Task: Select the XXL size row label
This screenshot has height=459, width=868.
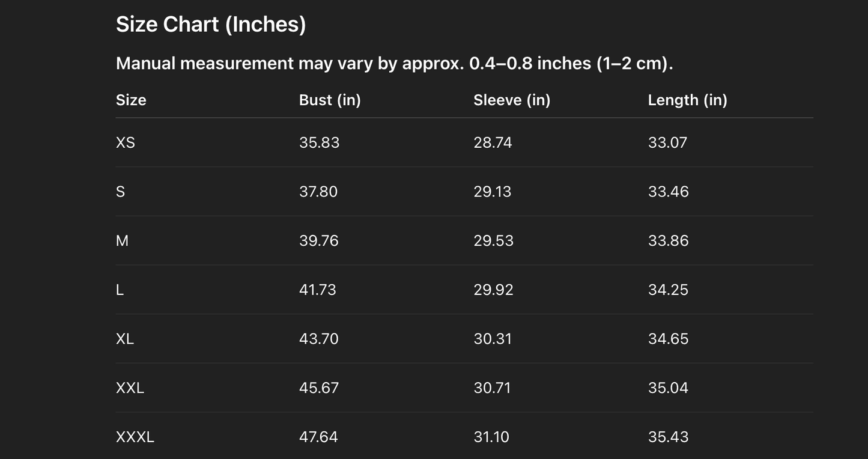Action: (x=130, y=388)
